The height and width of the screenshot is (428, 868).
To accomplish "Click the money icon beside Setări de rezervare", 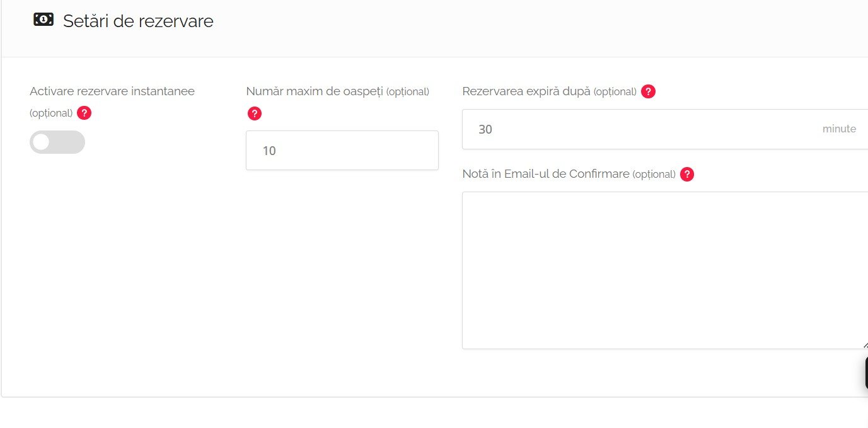I will pos(43,20).
